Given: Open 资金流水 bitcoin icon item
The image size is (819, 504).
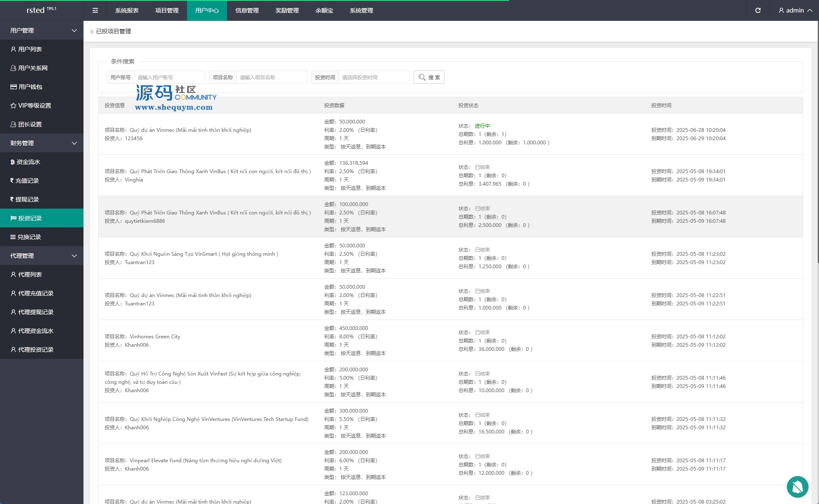Looking at the screenshot, I should [28, 162].
